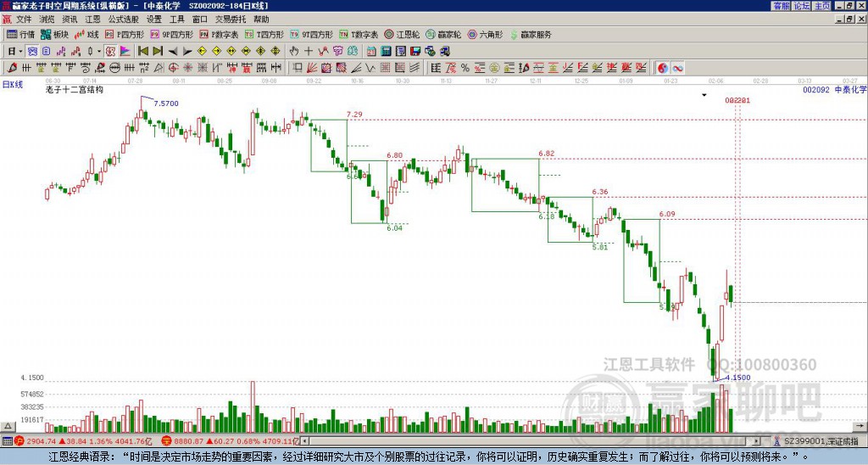Screen dimensions: 868x465
Task: Open the T四方形 tool
Action: pos(264,34)
